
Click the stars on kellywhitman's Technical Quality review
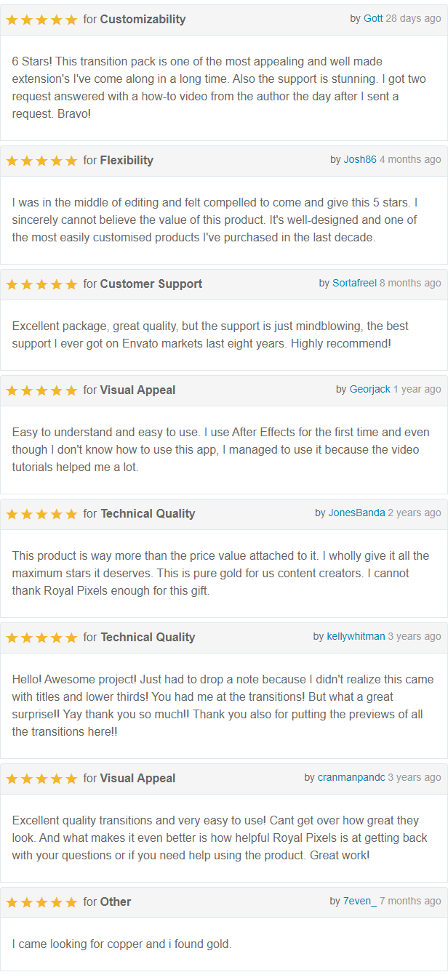pyautogui.click(x=41, y=638)
